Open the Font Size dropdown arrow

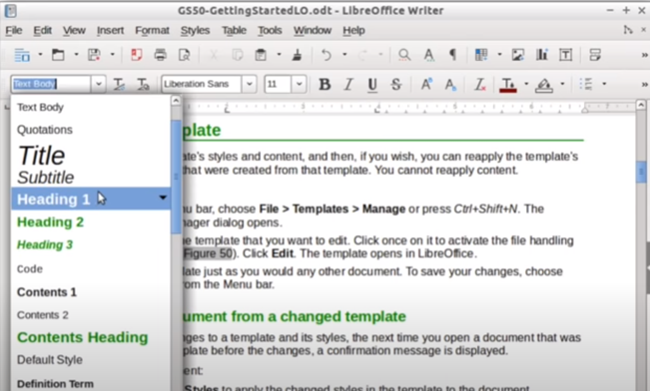(299, 84)
